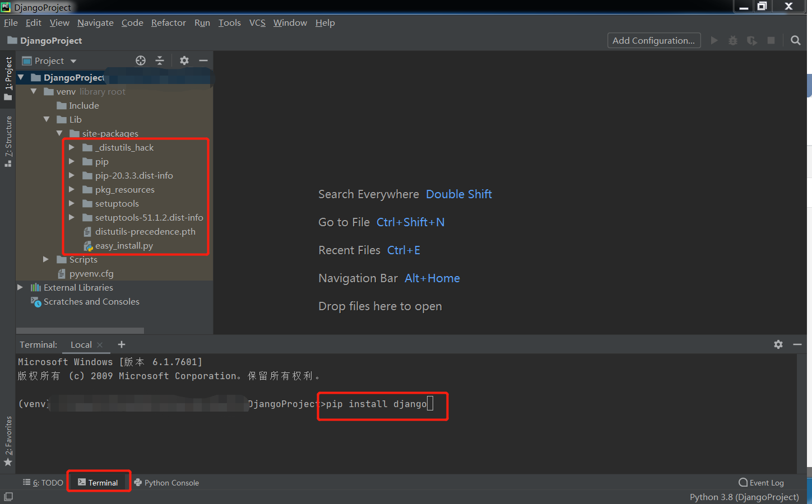This screenshot has height=504, width=812.
Task: Open the 7: Structure side tool button
Action: pos(8,141)
